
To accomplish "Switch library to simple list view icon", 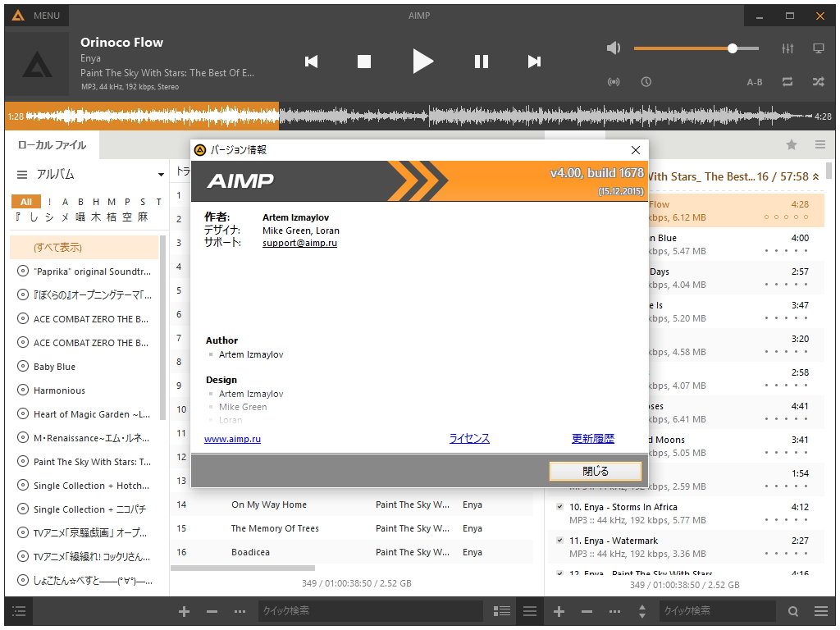I will click(x=530, y=610).
